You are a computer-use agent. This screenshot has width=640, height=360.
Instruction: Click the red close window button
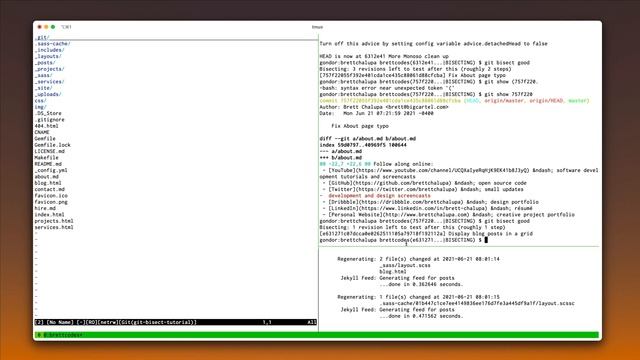tap(40, 27)
